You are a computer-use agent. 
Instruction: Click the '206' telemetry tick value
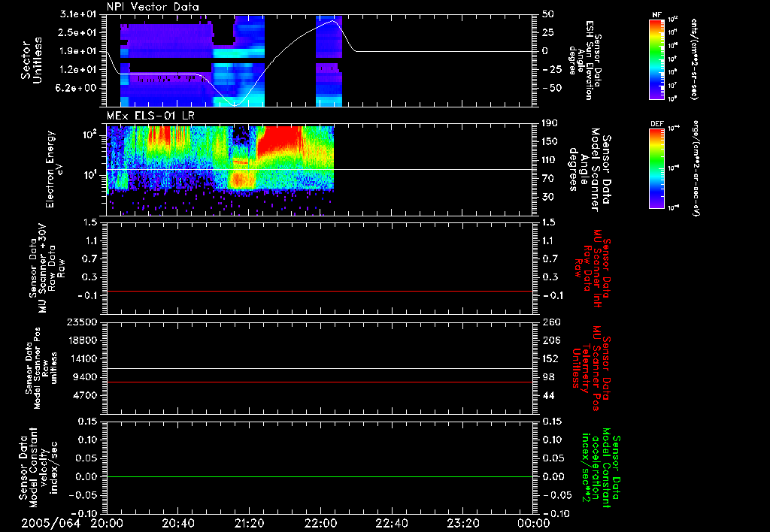(x=550, y=340)
